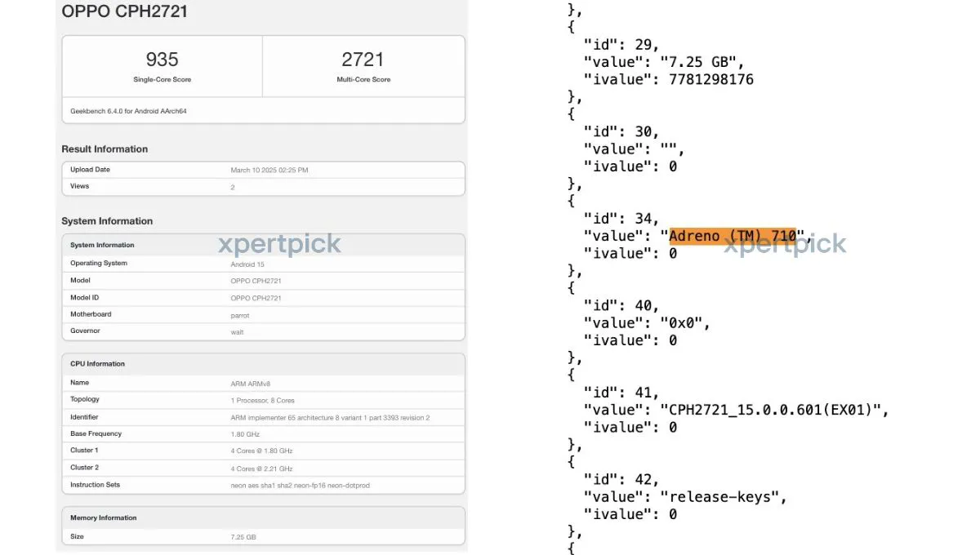
Task: Click the highlighted Adreno (TM) 710 text
Action: (733, 236)
